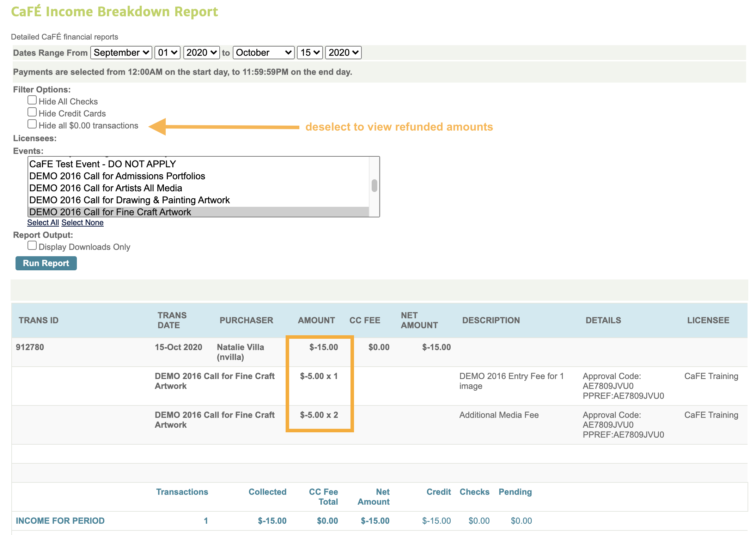756x535 pixels.
Task: Enable Display Downloads Only checkbox
Action: tap(32, 246)
